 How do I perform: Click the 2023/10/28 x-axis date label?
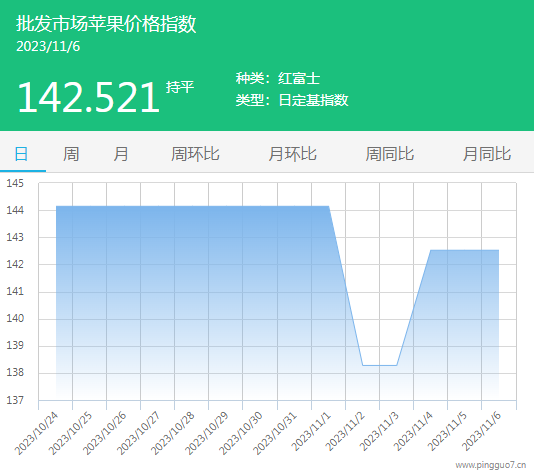[x=173, y=433]
